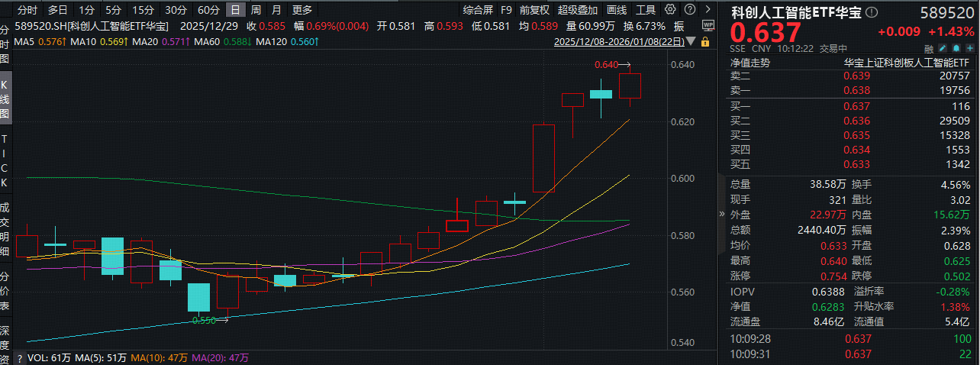Viewport: 980px width, 365px height.
Task: Show fund info via circled exclamation icon
Action: coord(873,13)
